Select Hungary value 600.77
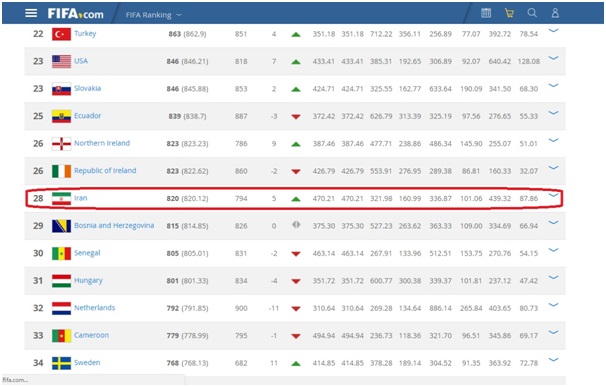Image resolution: width=606 pixels, height=387 pixels. coord(381,281)
